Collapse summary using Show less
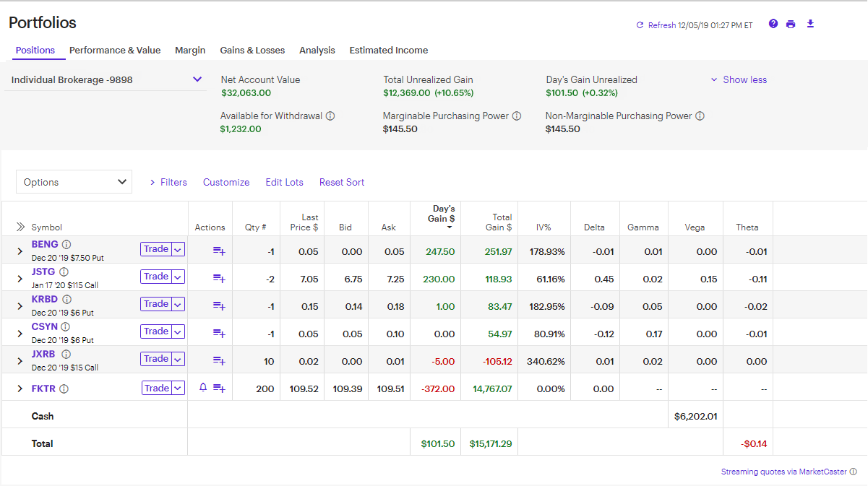 [739, 80]
